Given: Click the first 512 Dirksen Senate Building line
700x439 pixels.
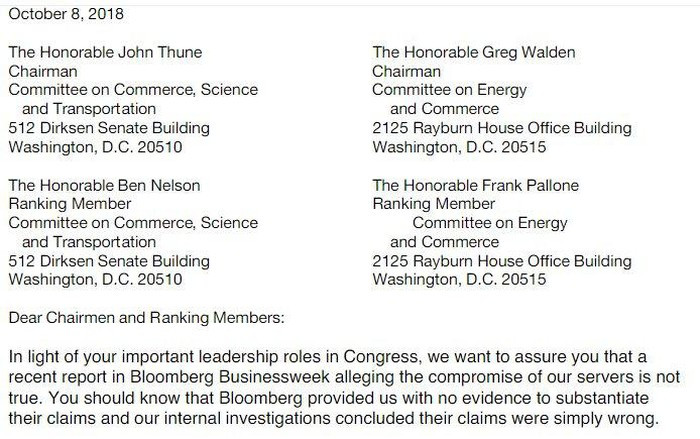Looking at the screenshot, I should pos(109,128).
